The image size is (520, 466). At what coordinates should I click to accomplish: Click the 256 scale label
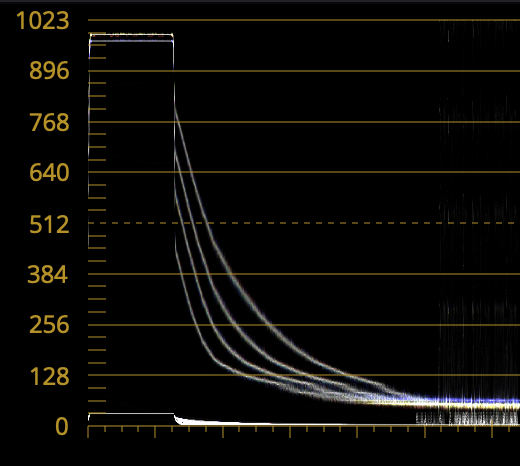pyautogui.click(x=49, y=325)
